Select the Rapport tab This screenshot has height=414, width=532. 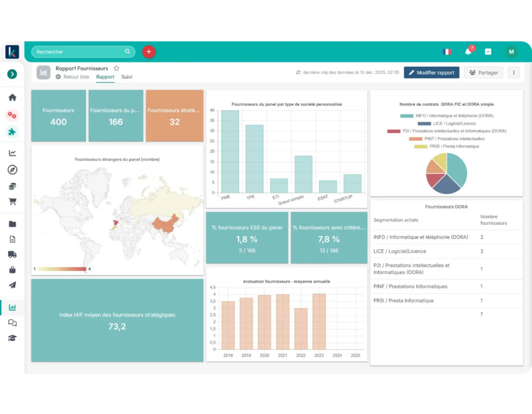(x=105, y=77)
